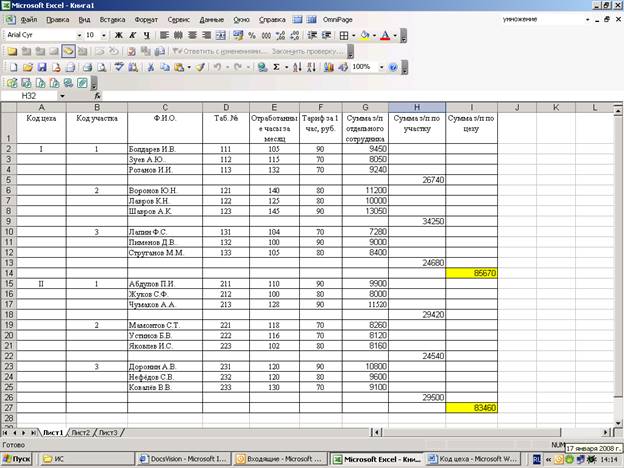Image resolution: width=624 pixels, height=468 pixels.
Task: Expand the 100% zoom dropdown
Action: [x=379, y=67]
